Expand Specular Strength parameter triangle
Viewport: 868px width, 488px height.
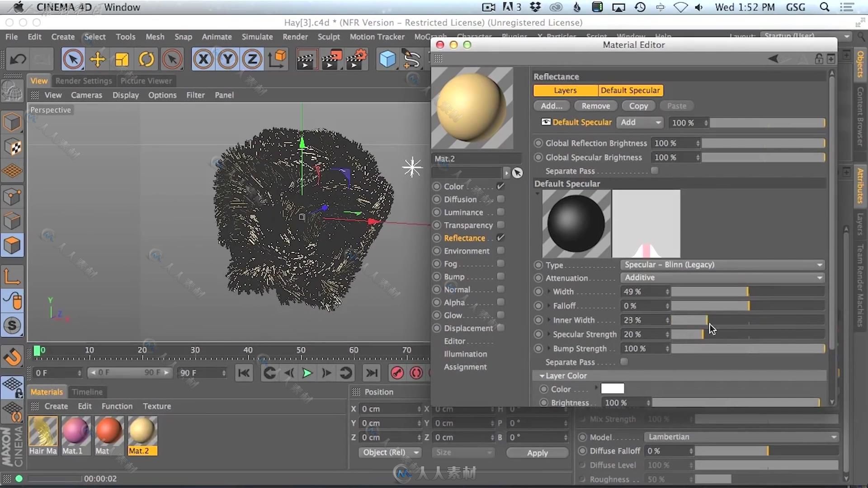click(x=549, y=334)
